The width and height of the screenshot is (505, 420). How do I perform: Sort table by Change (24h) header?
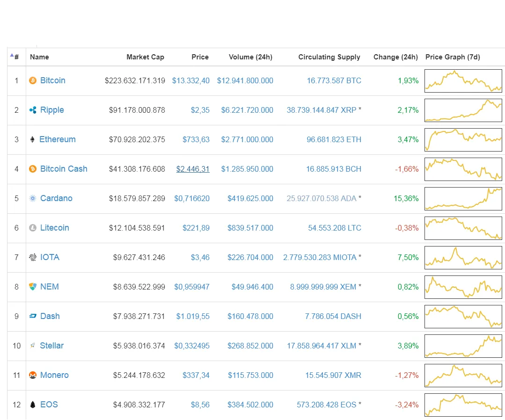(395, 57)
